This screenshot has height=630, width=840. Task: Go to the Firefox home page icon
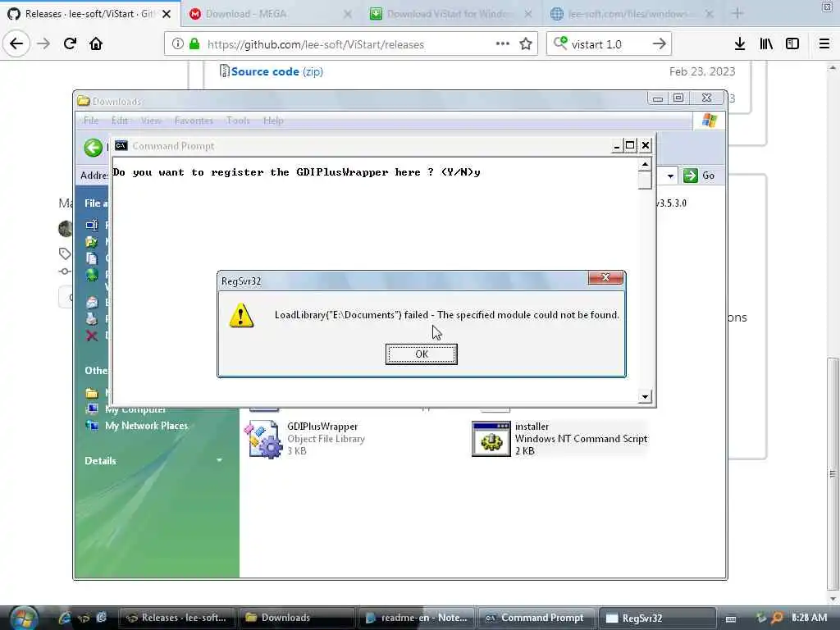[x=96, y=44]
